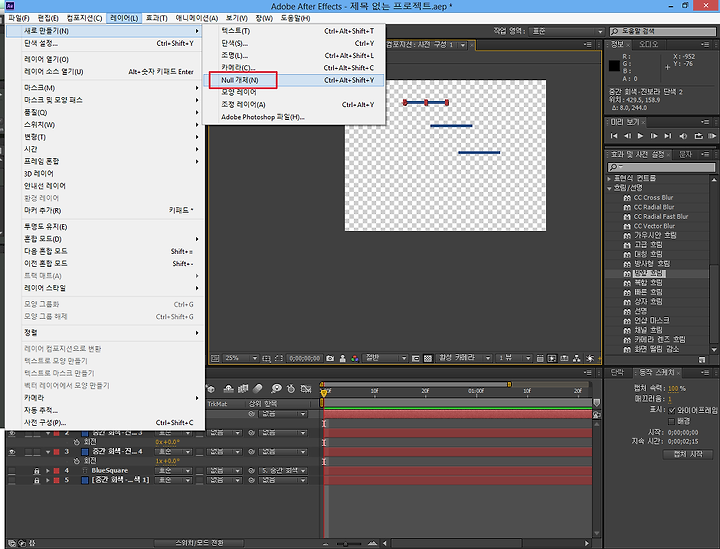Switch to the Audio tab beside Info
The image size is (720, 549).
click(648, 44)
